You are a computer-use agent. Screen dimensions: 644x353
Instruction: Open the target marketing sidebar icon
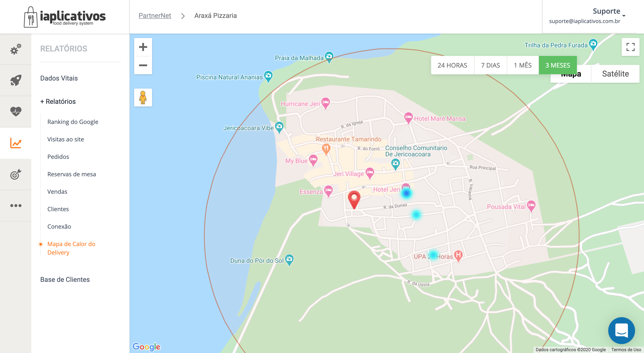tap(16, 174)
